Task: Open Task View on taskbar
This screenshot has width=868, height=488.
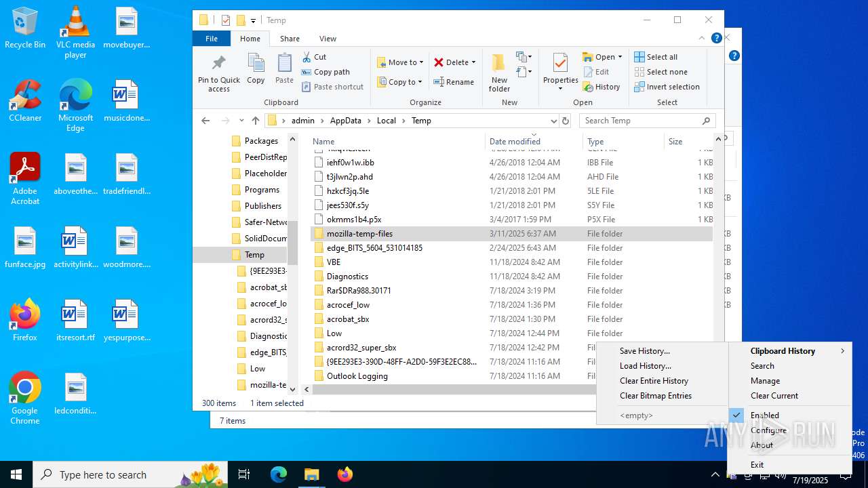Action: click(244, 474)
